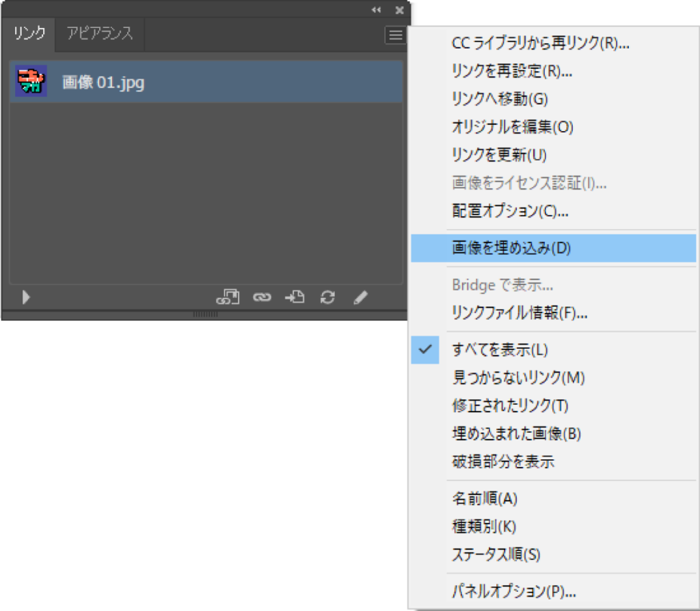Click the Go To Link icon
This screenshot has height=611, width=700.
295,297
